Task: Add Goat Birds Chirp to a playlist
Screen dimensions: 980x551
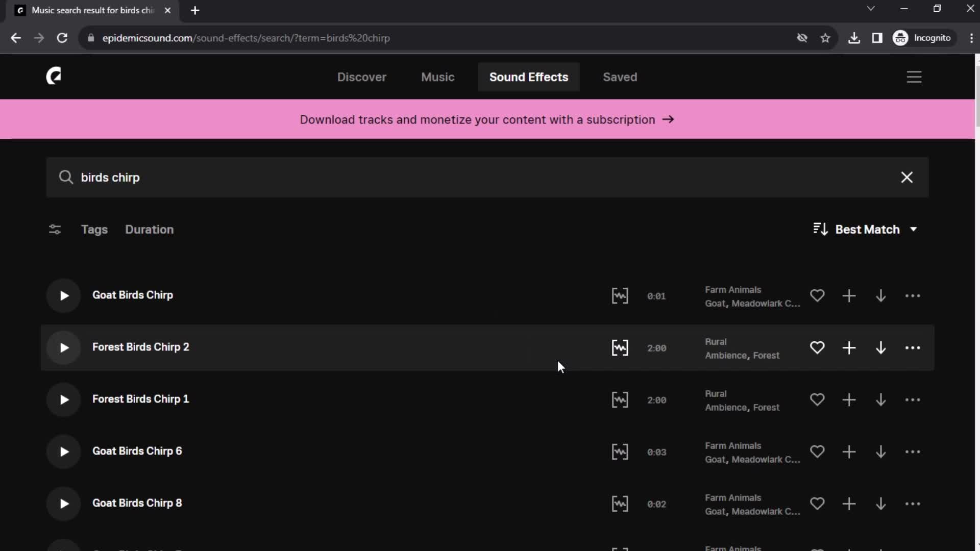Action: click(x=849, y=295)
